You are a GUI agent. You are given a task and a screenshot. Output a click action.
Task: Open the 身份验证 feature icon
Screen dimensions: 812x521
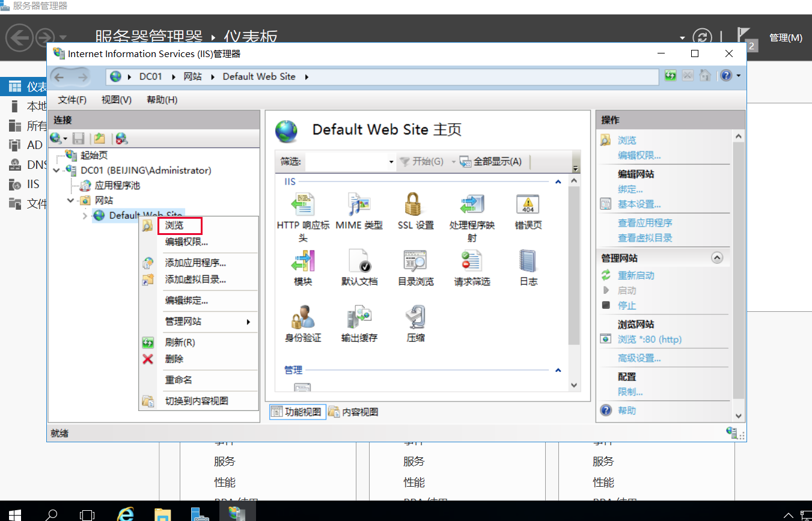click(303, 318)
